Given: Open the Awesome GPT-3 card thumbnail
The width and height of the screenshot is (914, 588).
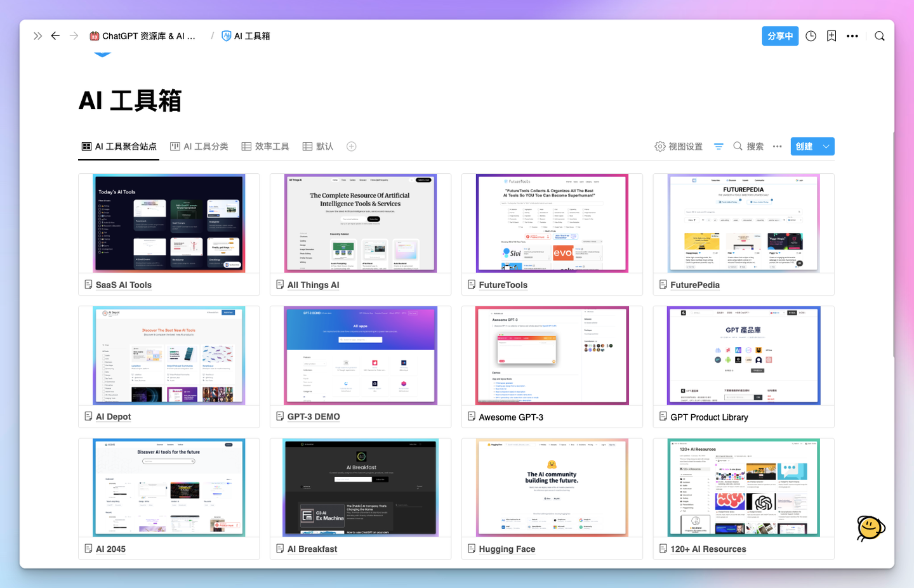Looking at the screenshot, I should click(x=552, y=355).
